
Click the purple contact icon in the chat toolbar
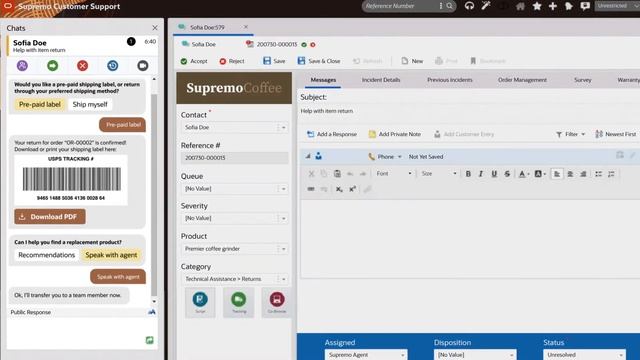(x=22, y=65)
